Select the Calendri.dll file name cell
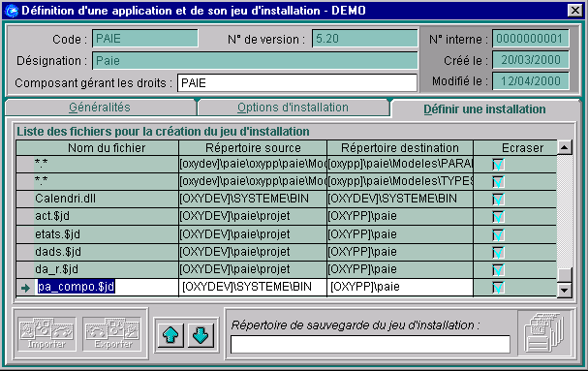The height and width of the screenshot is (371, 588). [x=107, y=199]
